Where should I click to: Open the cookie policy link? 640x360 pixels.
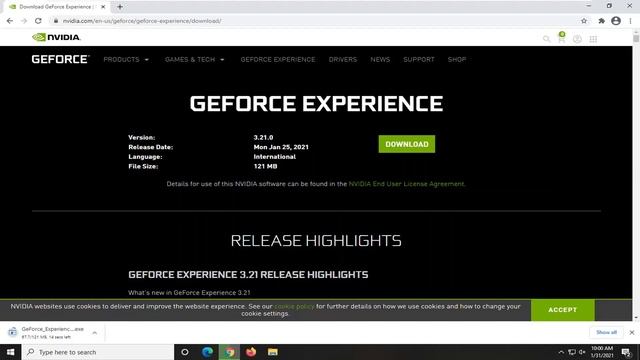(x=294, y=306)
